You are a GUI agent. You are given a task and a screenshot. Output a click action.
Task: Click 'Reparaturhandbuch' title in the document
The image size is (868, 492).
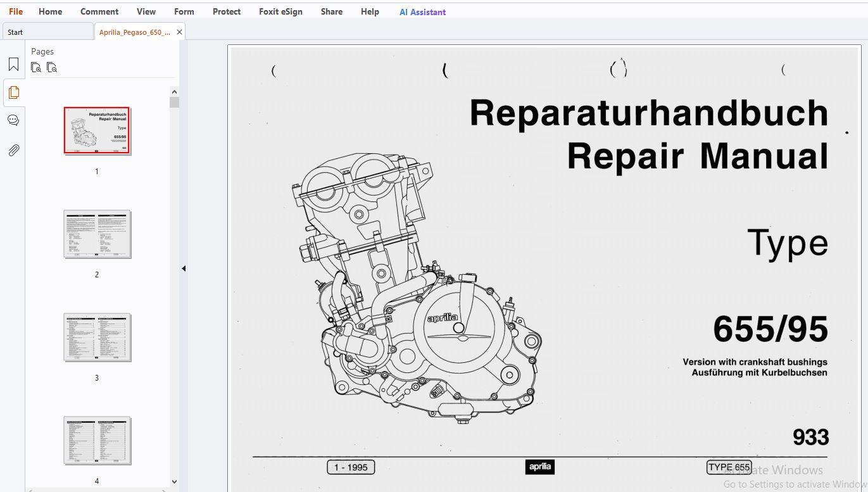pyautogui.click(x=649, y=113)
